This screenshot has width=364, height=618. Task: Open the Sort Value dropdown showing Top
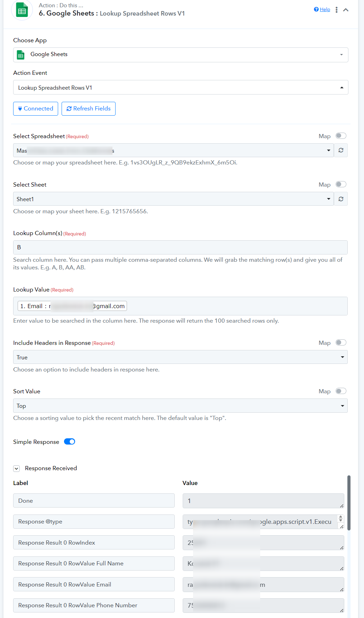tap(180, 406)
